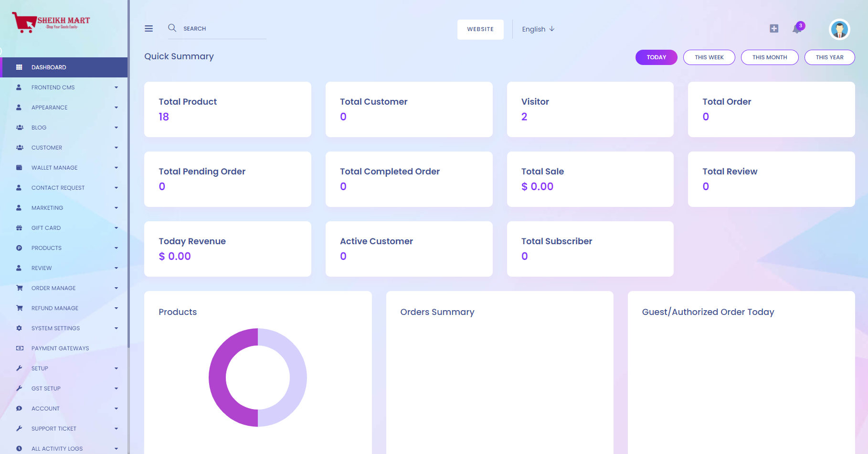Click the plus quick-add icon
Image resolution: width=868 pixels, height=454 pixels.
(774, 29)
